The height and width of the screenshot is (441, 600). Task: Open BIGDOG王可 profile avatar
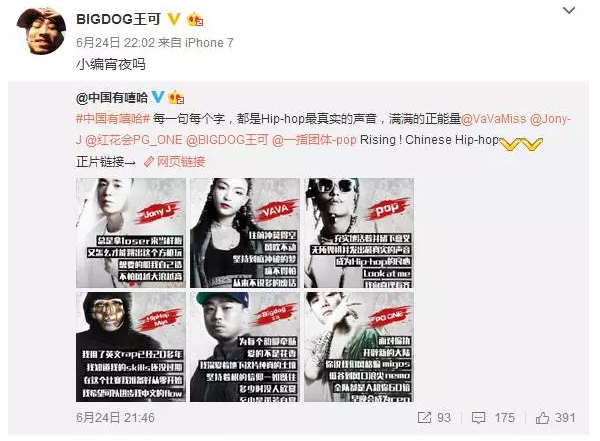click(x=41, y=30)
